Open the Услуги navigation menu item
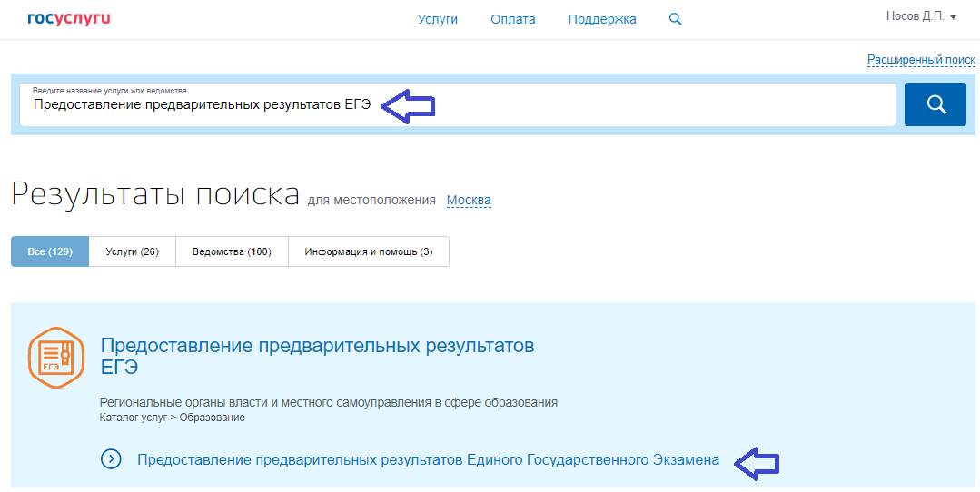The image size is (980, 492). coord(438,19)
